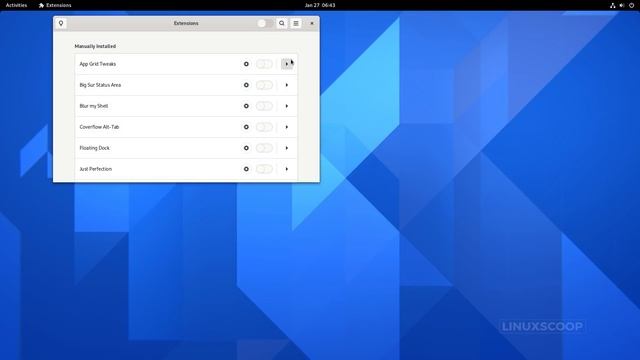
Task: Select the Just Perfection label
Action: click(96, 169)
